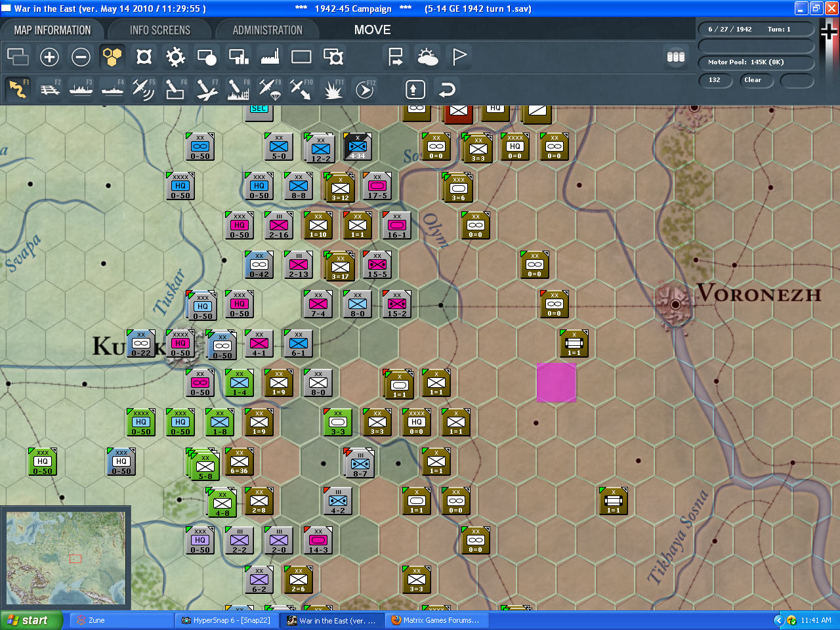This screenshot has height=630, width=840.
Task: Click the undo curved arrow icon
Action: pos(447,89)
